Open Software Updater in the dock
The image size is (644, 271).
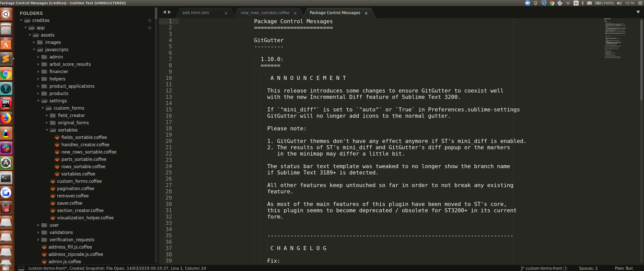pos(6,163)
